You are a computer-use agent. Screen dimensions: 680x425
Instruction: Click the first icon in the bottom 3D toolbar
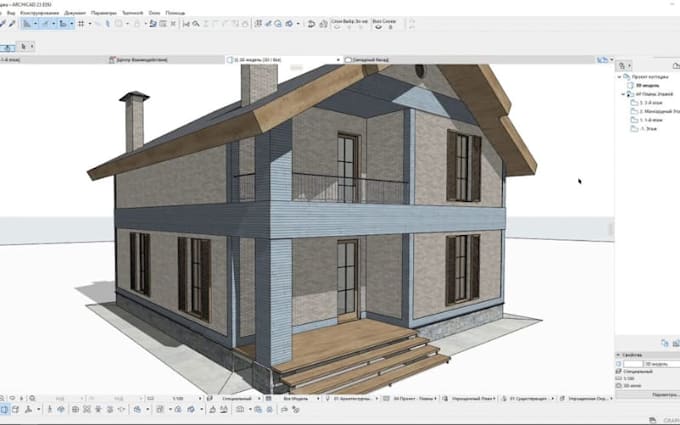(4, 409)
